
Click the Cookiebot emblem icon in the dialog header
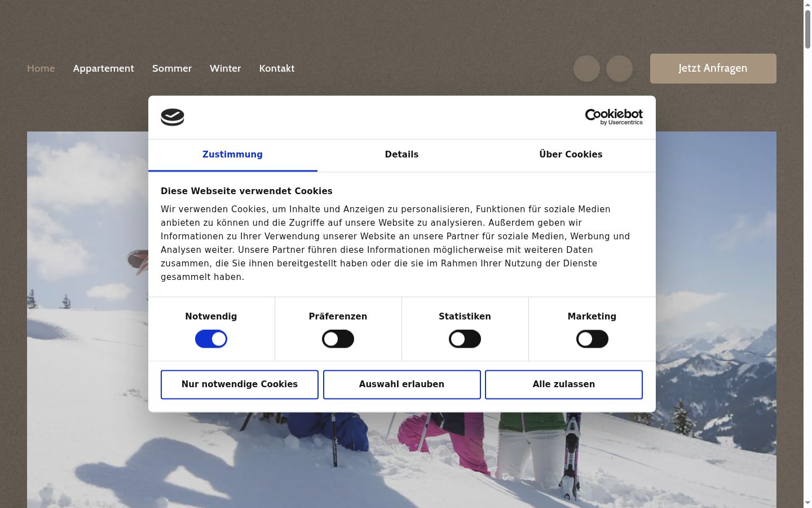pos(173,117)
